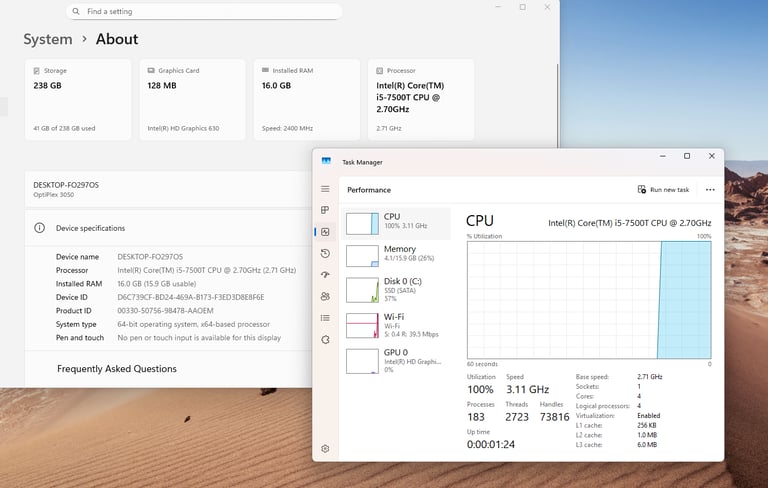Screen dimensions: 768x488
Task: Collapse the Device specifications section
Action: (168, 228)
